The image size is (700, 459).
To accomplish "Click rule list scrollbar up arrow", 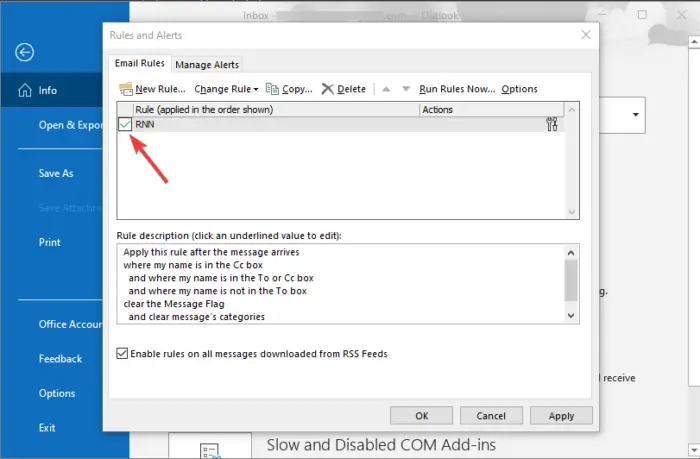I will click(571, 109).
